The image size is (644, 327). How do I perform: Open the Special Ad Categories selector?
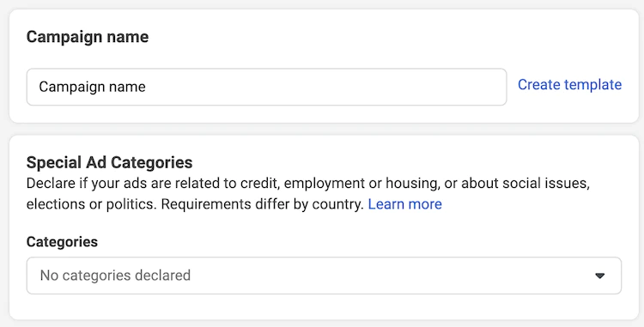(324, 276)
